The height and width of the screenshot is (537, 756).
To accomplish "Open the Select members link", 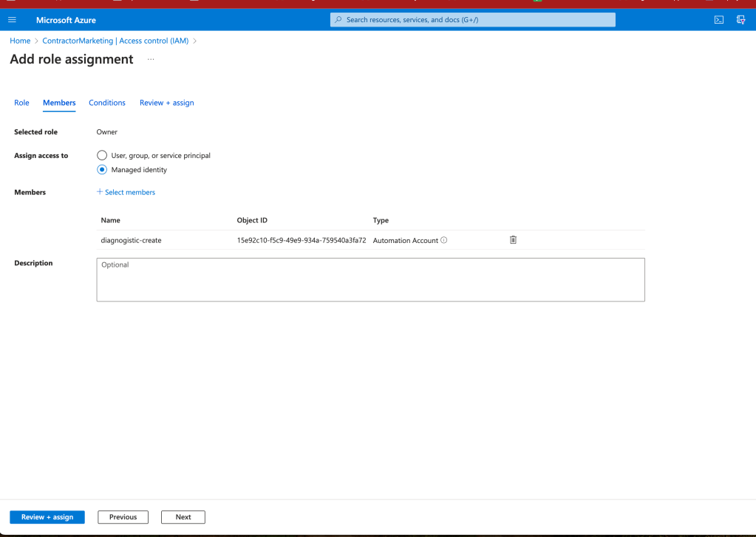I will 130,192.
